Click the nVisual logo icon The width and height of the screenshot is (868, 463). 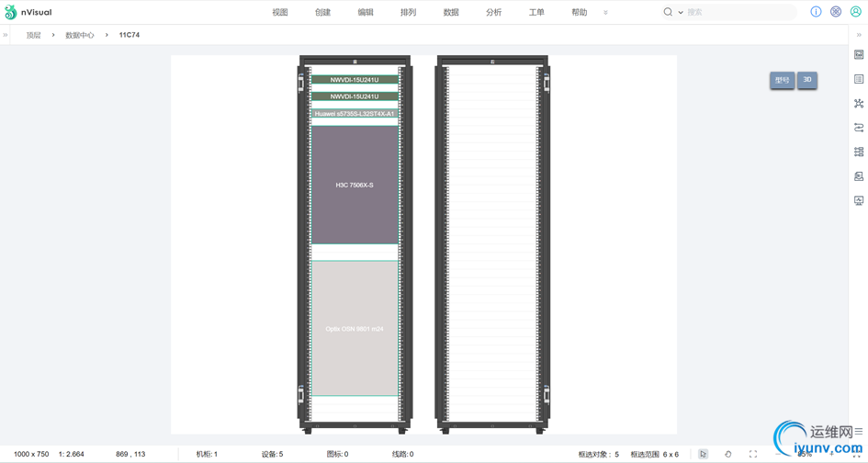pos(10,12)
